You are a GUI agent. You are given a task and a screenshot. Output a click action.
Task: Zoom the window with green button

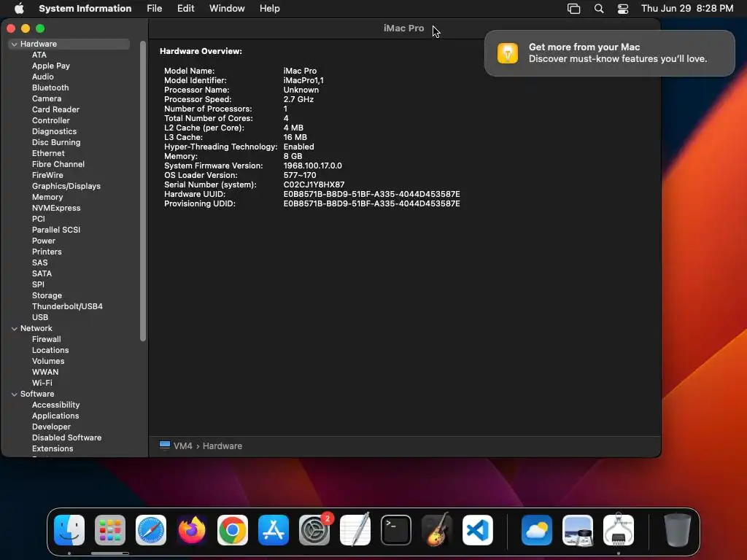click(41, 28)
